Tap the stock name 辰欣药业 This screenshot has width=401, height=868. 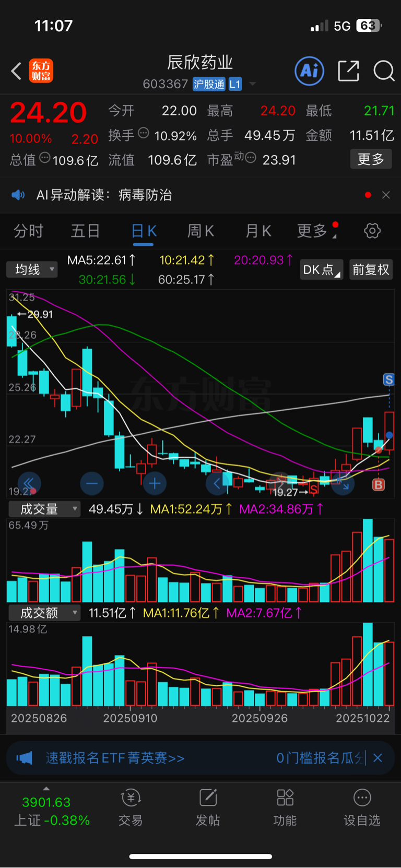200,63
